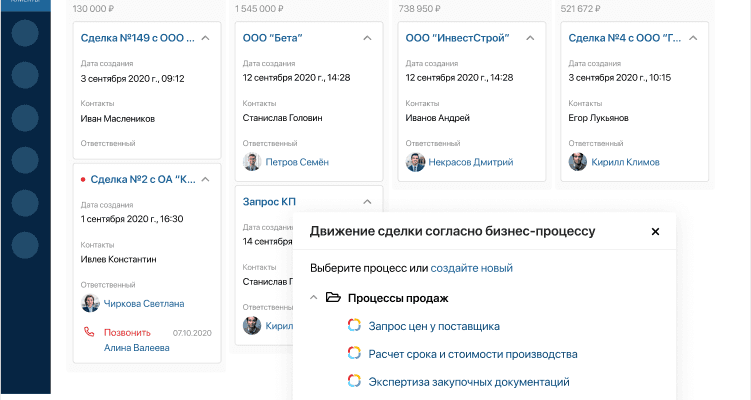Click the folder icon for Процессы продаж
This screenshot has width=751, height=400.
(x=333, y=298)
